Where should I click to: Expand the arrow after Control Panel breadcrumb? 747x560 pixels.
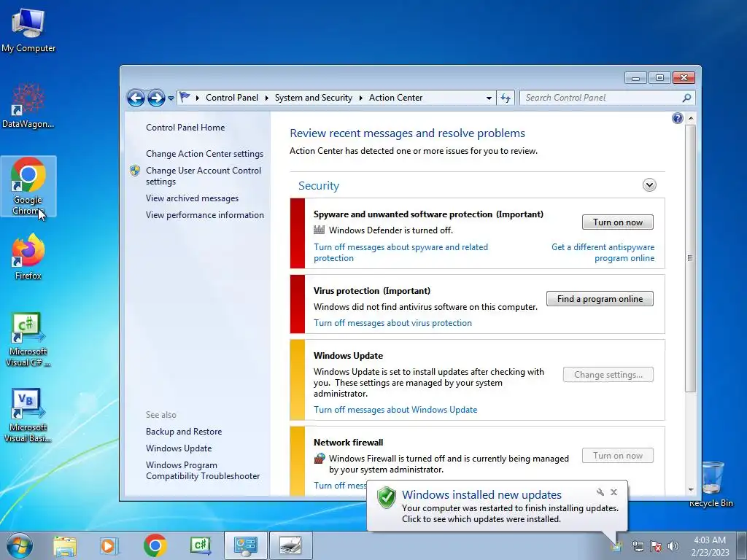267,98
